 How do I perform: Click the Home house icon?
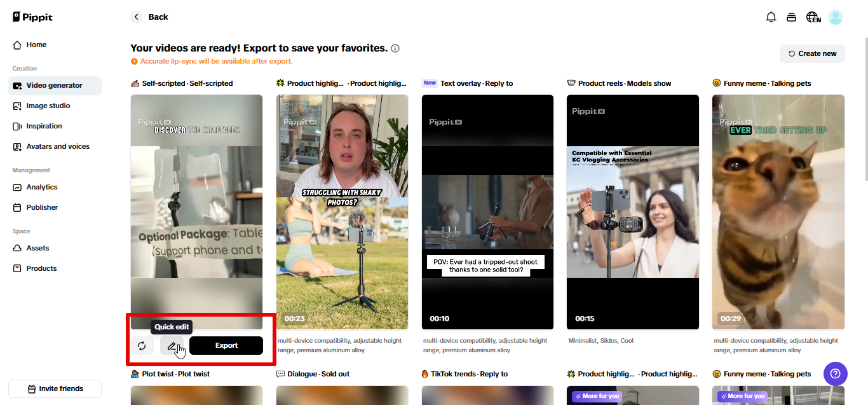pyautogui.click(x=17, y=45)
